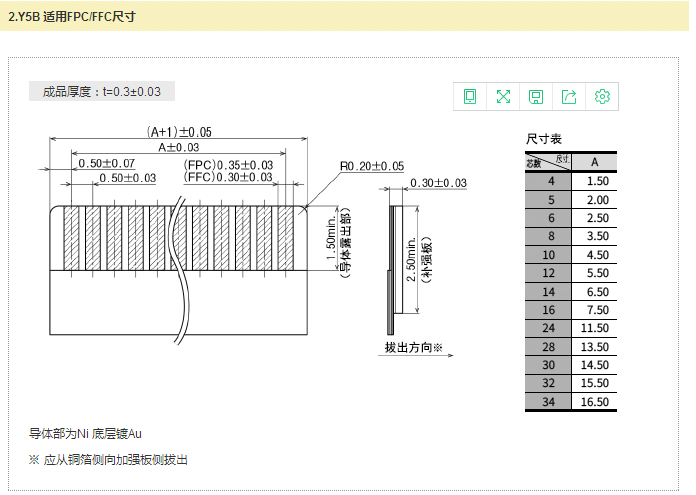Click the (A+1)±0.05 dimension label
The height and width of the screenshot is (495, 696).
pos(179,132)
